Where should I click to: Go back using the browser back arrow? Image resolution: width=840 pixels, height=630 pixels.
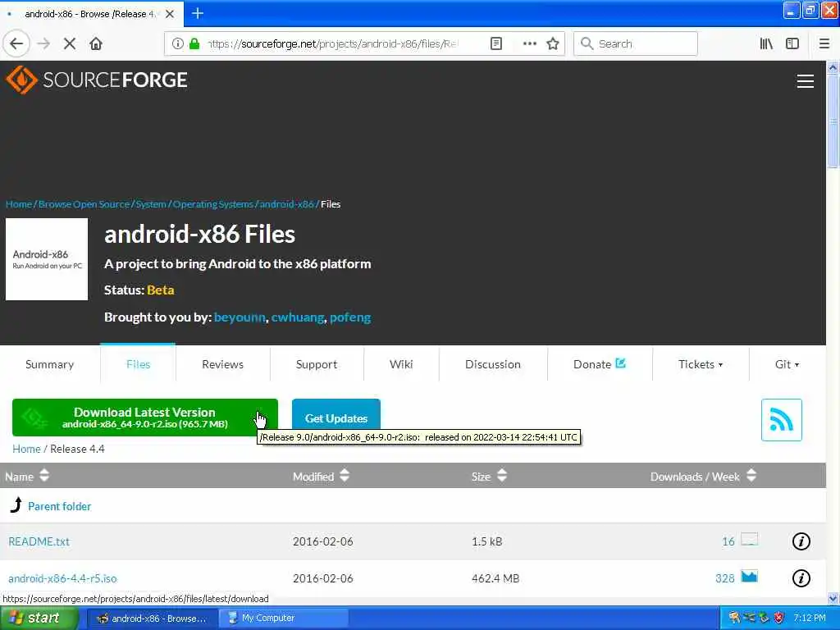(16, 43)
